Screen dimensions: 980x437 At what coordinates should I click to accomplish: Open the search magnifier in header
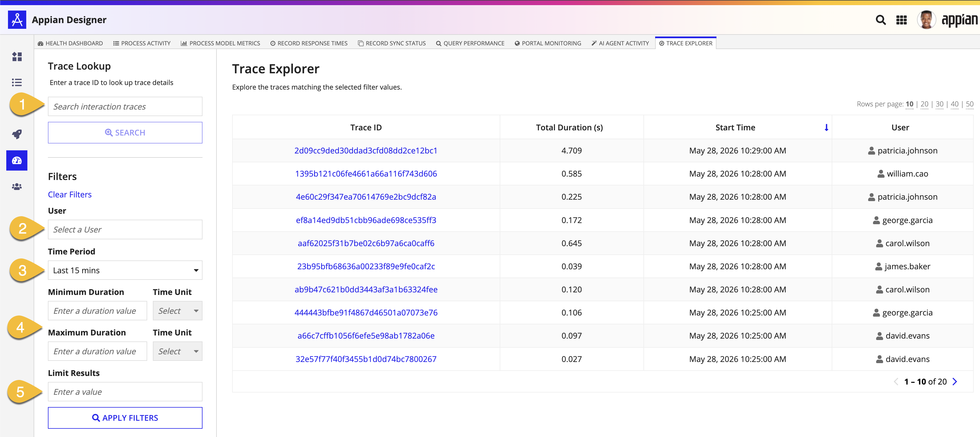click(880, 20)
